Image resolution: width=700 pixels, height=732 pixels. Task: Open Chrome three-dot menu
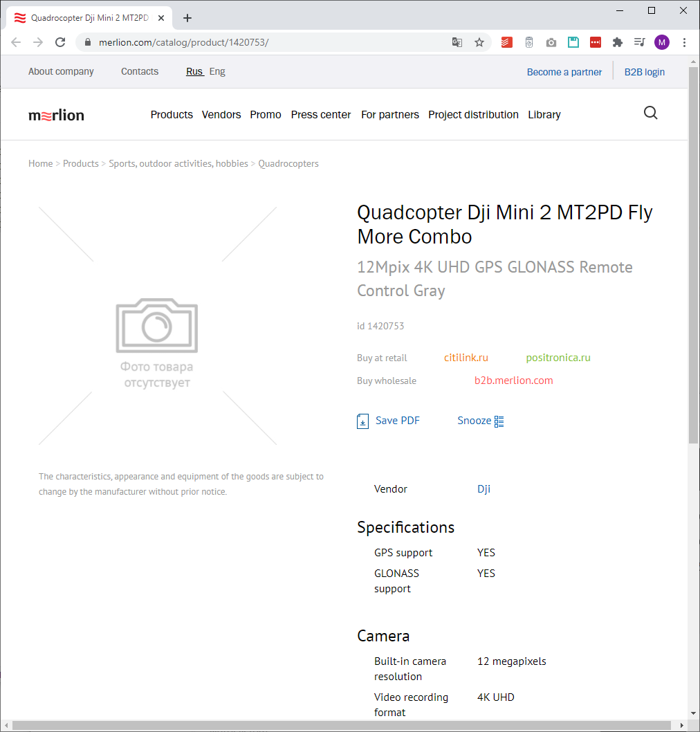(x=684, y=42)
